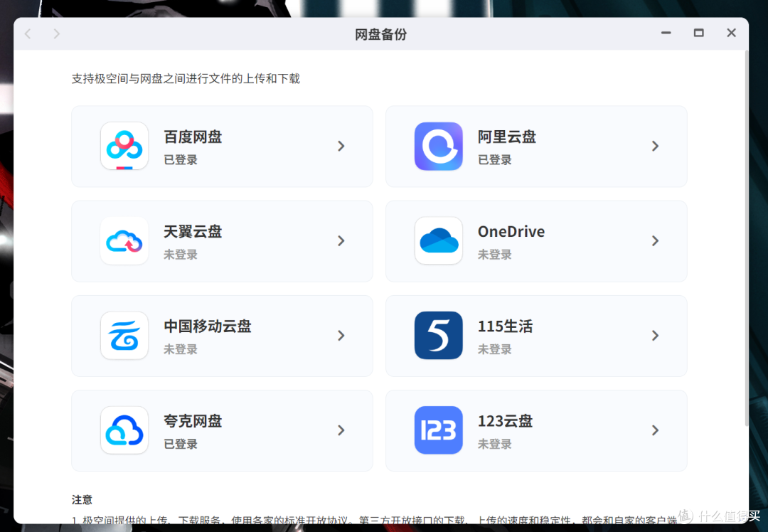Minimize the 网盘备份 window
The image size is (768, 532).
coord(666,33)
